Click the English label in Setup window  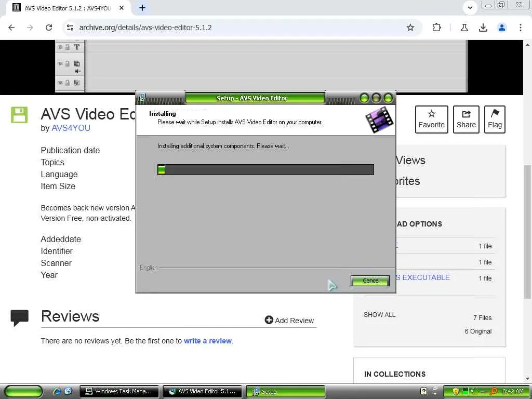[149, 268]
